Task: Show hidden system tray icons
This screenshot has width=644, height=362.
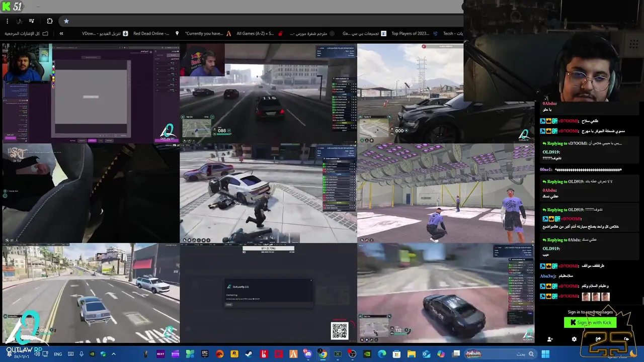Action: click(x=113, y=354)
